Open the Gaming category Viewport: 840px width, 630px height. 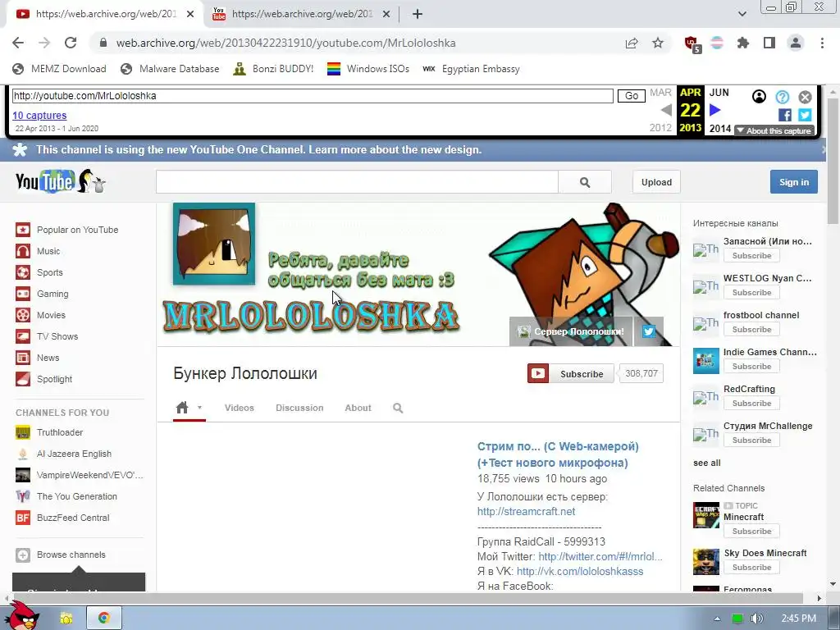tap(42, 294)
